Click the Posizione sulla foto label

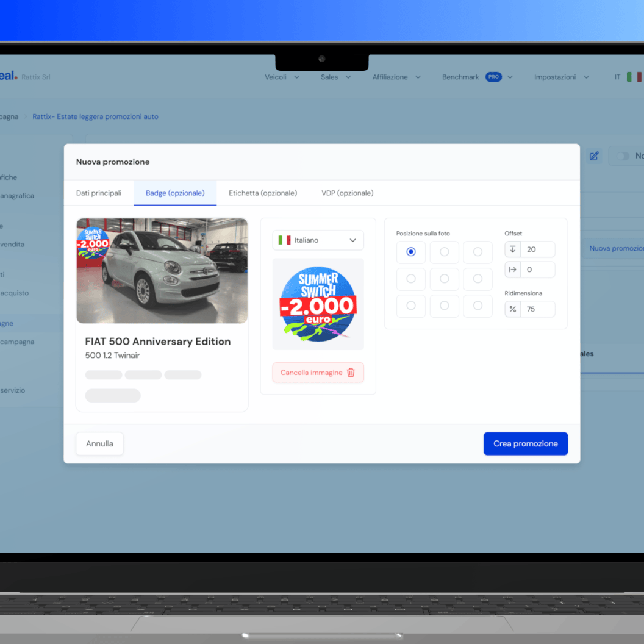[x=423, y=234]
